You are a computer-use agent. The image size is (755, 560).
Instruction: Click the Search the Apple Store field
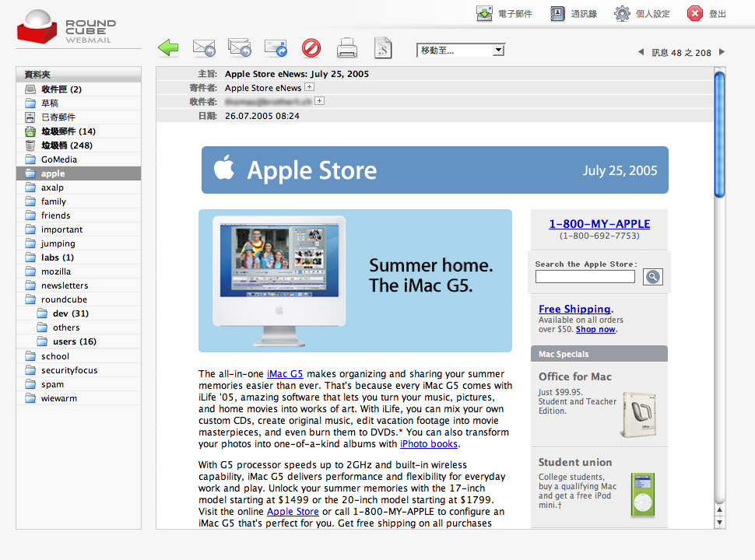pyautogui.click(x=585, y=277)
